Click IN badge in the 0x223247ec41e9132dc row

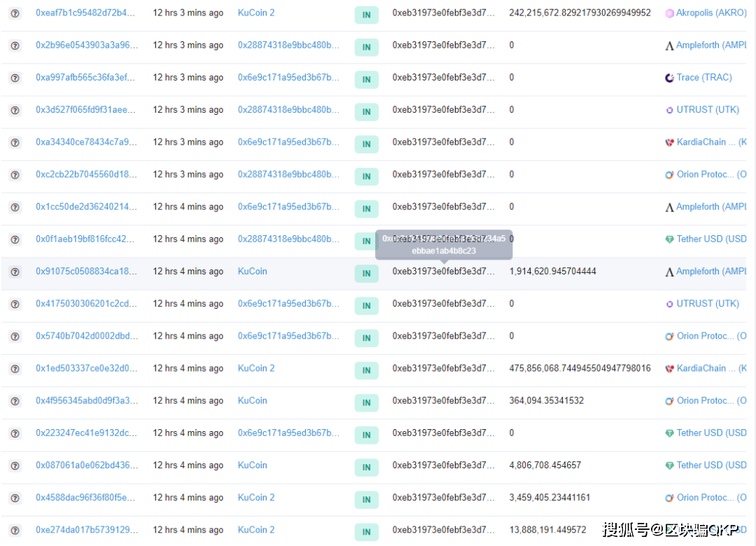click(366, 435)
